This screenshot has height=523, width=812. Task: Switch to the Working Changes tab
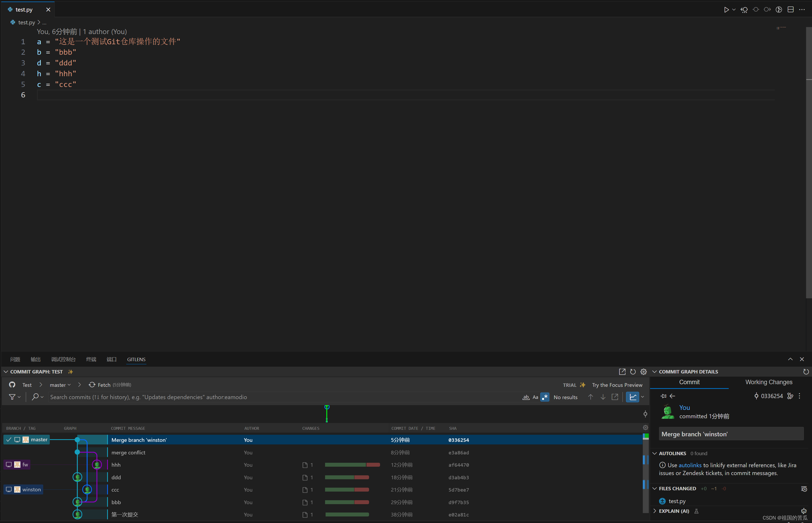[769, 382]
